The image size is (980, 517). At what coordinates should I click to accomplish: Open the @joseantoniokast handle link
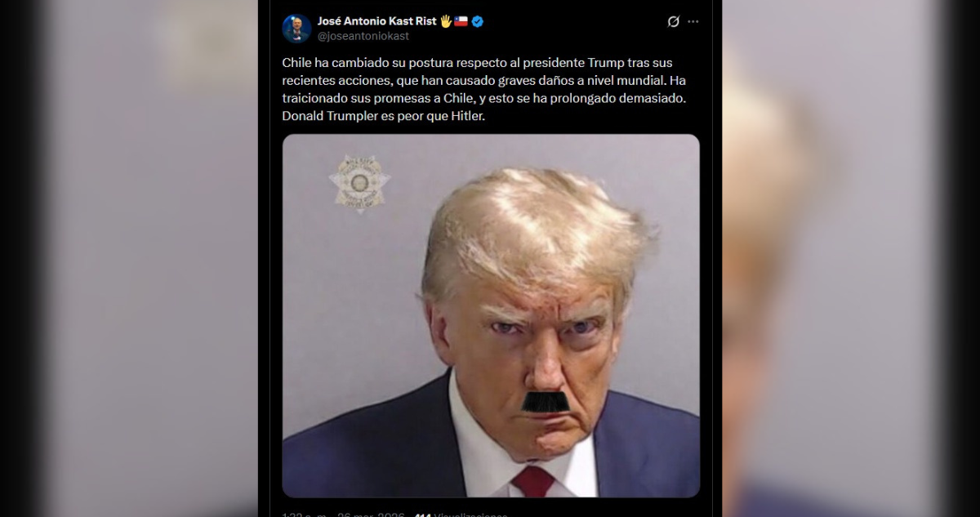point(363,36)
